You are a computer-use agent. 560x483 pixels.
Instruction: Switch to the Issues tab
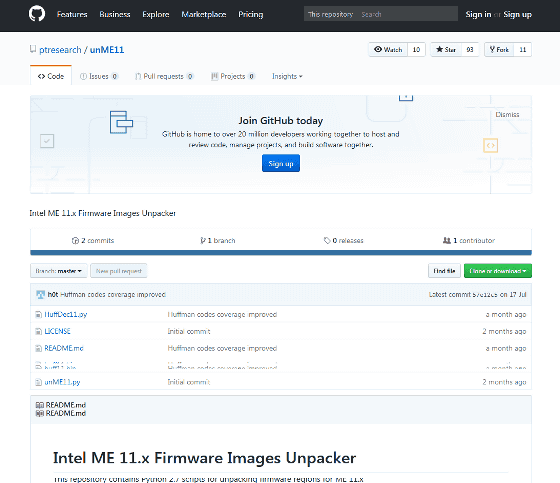click(99, 76)
